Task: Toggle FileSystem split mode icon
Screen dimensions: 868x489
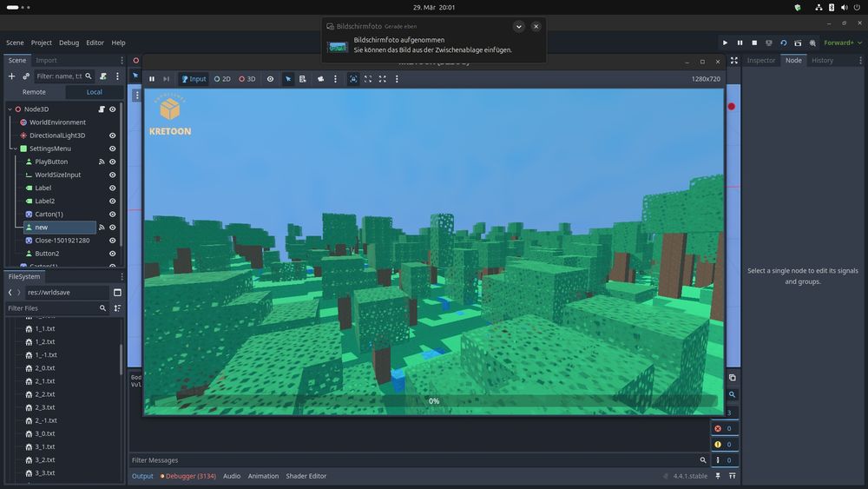Action: coord(117,293)
